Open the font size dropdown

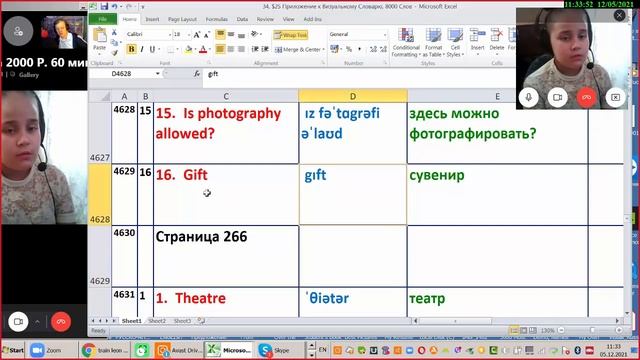189,35
